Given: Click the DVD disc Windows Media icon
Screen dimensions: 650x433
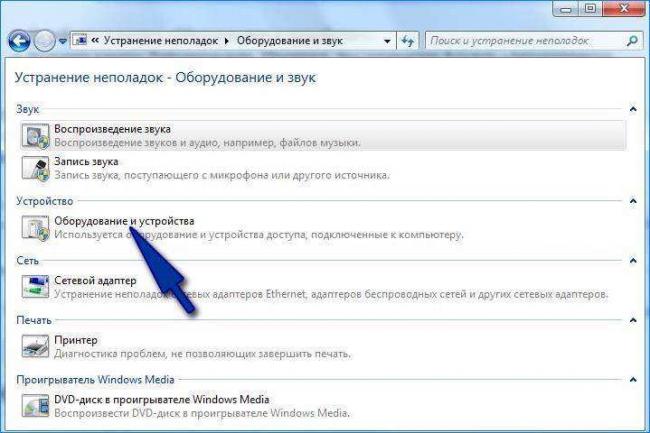Looking at the screenshot, I should (35, 406).
